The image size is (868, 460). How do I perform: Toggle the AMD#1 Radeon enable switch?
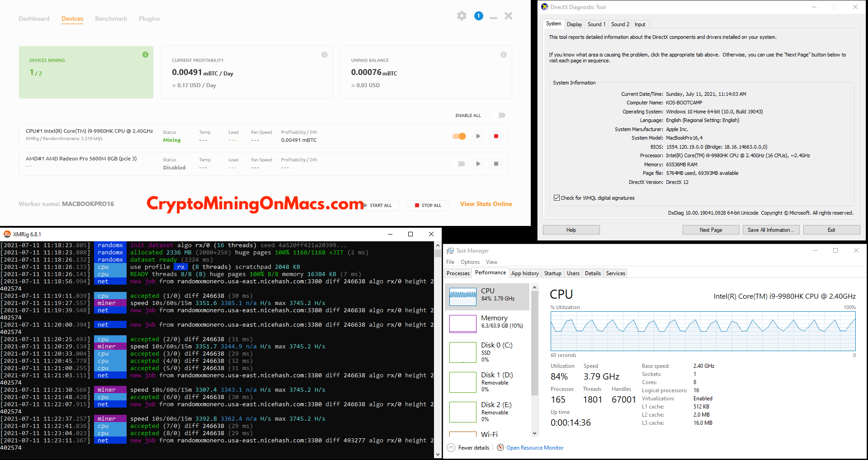459,164
